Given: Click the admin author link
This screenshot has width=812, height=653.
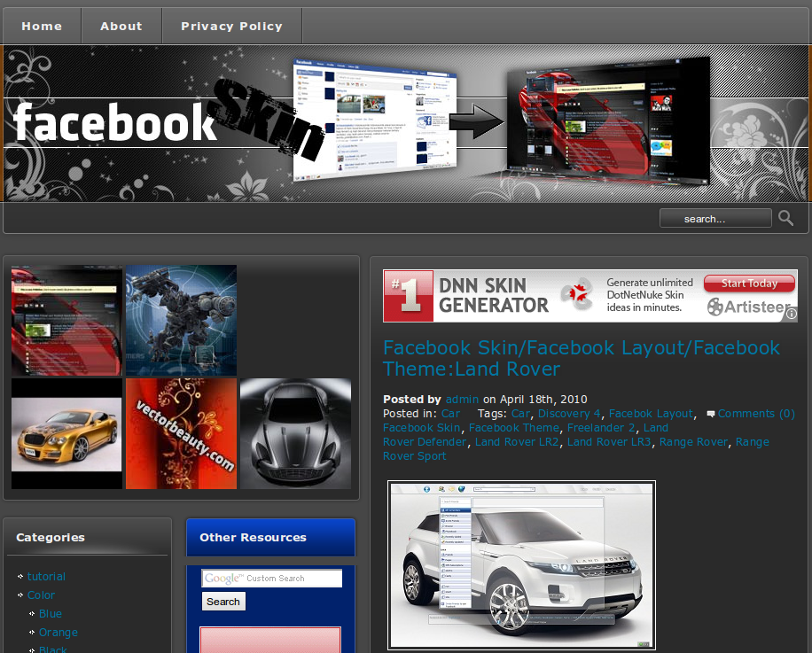Looking at the screenshot, I should coord(462,400).
